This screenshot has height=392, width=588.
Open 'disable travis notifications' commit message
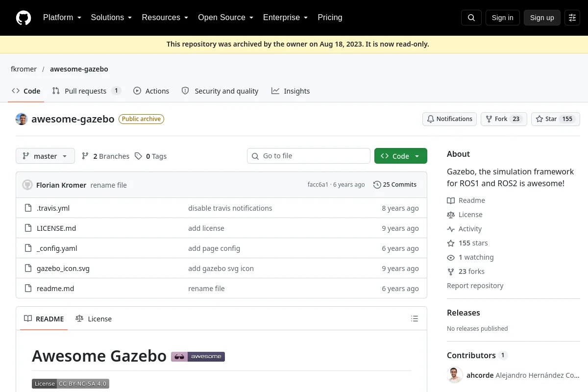(x=230, y=208)
